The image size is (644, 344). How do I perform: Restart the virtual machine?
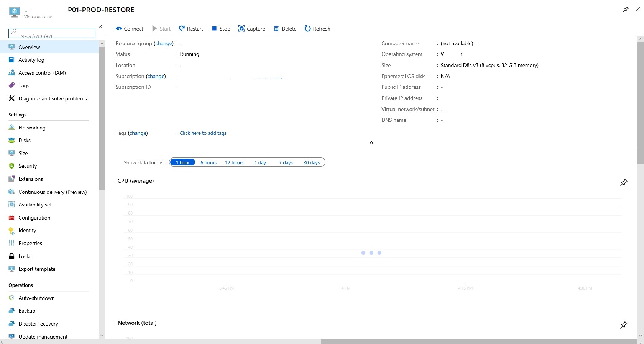pos(191,29)
